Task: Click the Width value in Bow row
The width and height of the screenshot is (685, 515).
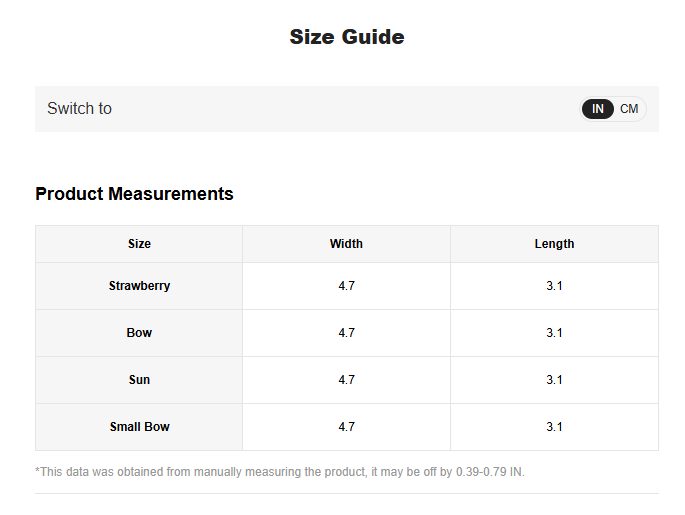Action: (x=346, y=333)
